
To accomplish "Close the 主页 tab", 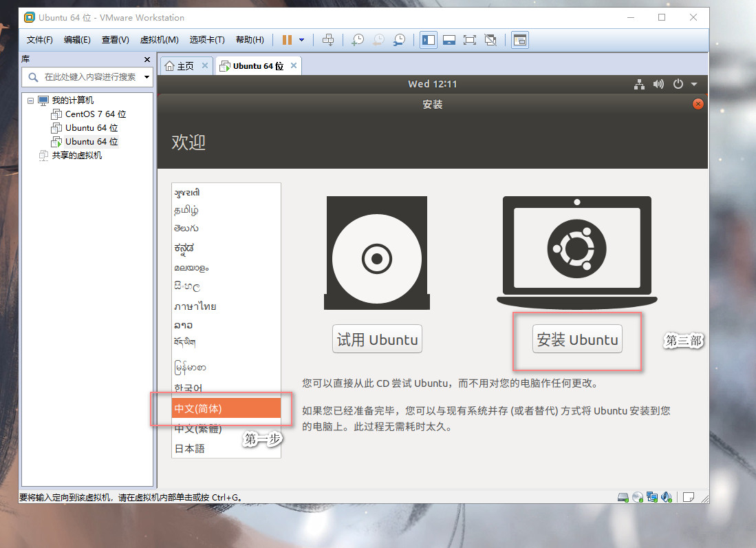I will point(205,65).
